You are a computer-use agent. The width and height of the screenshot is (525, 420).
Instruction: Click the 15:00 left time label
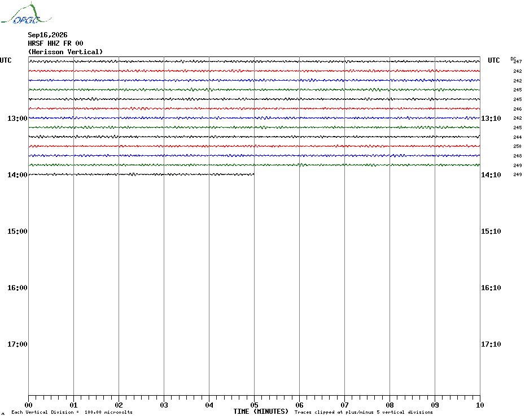[17, 231]
